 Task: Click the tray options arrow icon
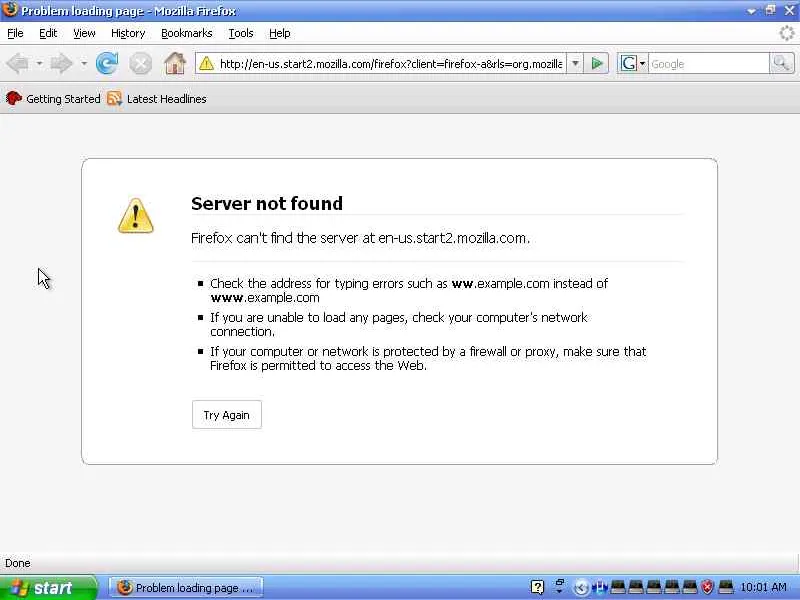(559, 587)
